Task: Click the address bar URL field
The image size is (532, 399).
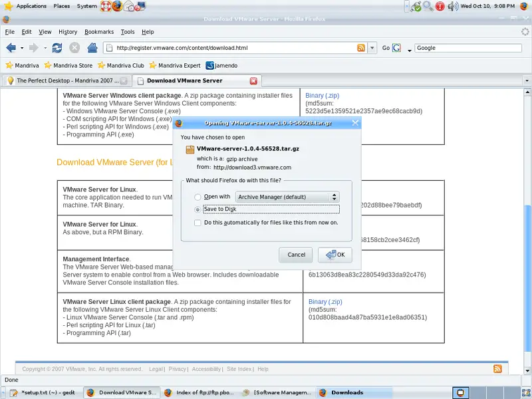Action: pyautogui.click(x=235, y=48)
